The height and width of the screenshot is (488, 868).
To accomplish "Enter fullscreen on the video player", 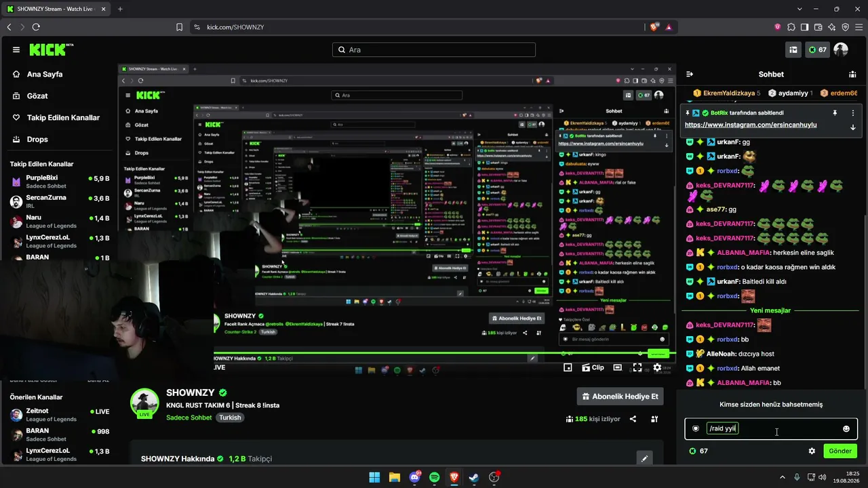I will point(637,367).
